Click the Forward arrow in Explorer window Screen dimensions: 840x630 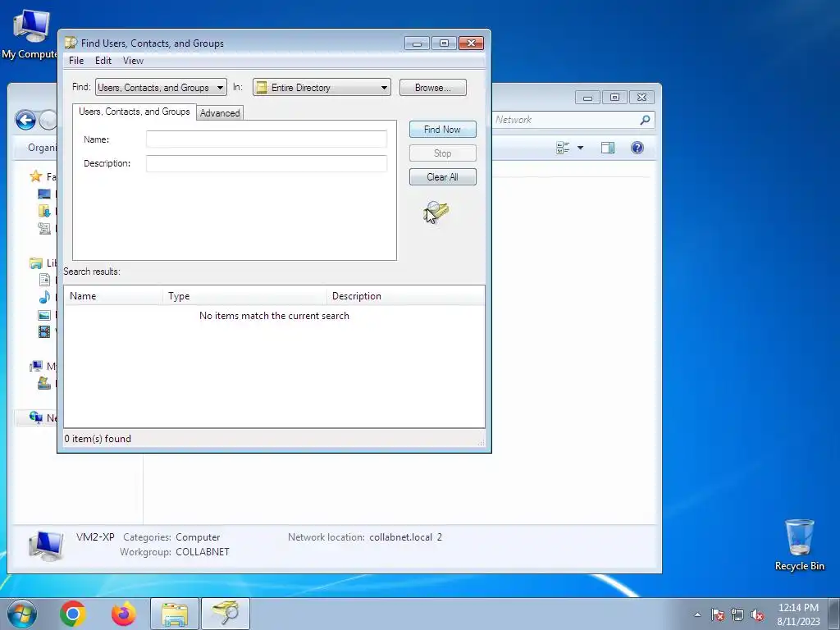(x=48, y=120)
